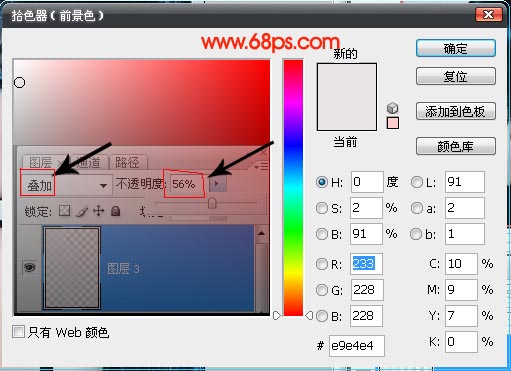Select the S saturation radio button
The width and height of the screenshot is (511, 371).
pyautogui.click(x=322, y=208)
